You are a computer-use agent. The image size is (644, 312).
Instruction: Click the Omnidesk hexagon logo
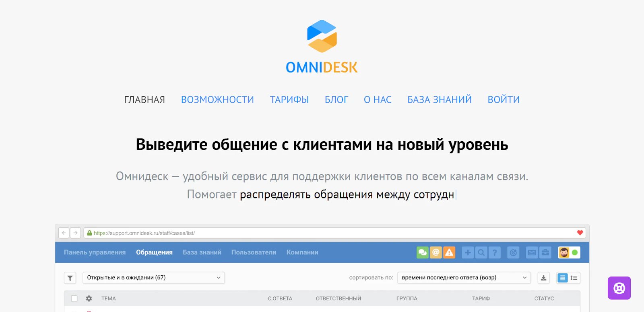pos(322,36)
